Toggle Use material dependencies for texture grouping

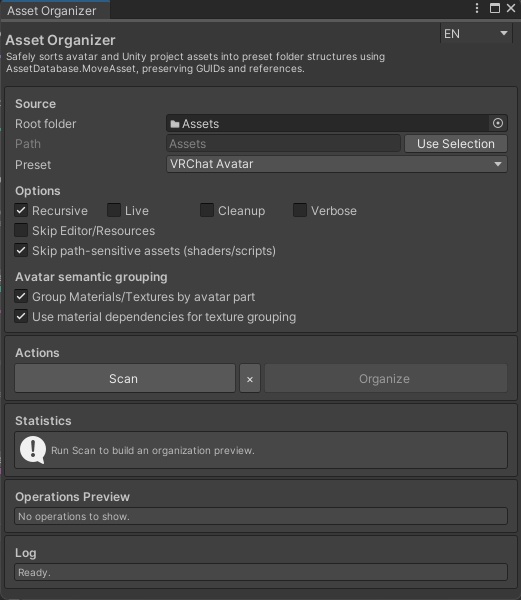(21, 316)
